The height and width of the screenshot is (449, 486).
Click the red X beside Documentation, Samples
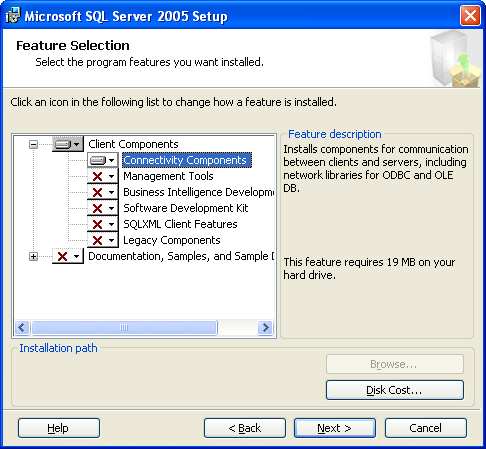click(x=62, y=256)
